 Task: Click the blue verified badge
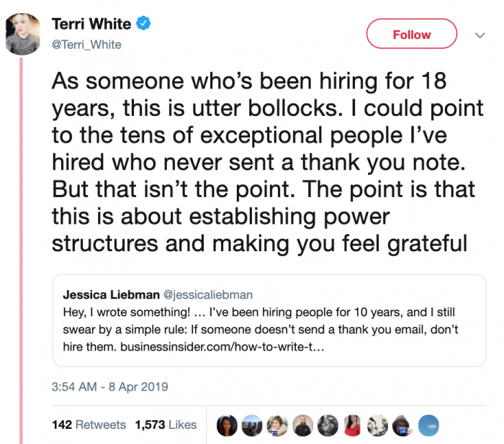click(x=144, y=24)
